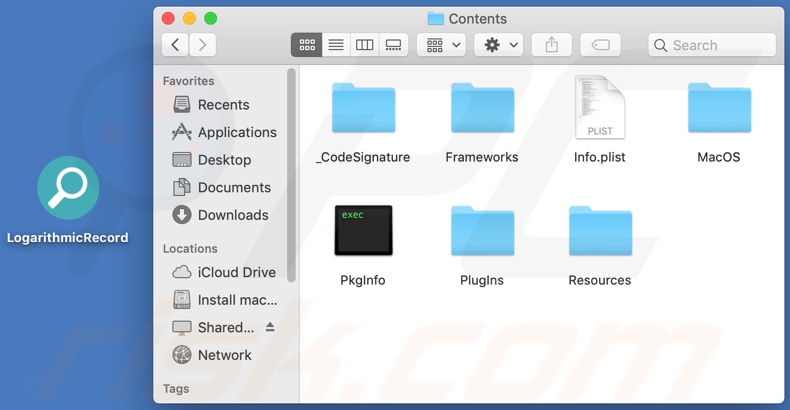Focus the Search field
790x410 pixels.
[x=712, y=45]
